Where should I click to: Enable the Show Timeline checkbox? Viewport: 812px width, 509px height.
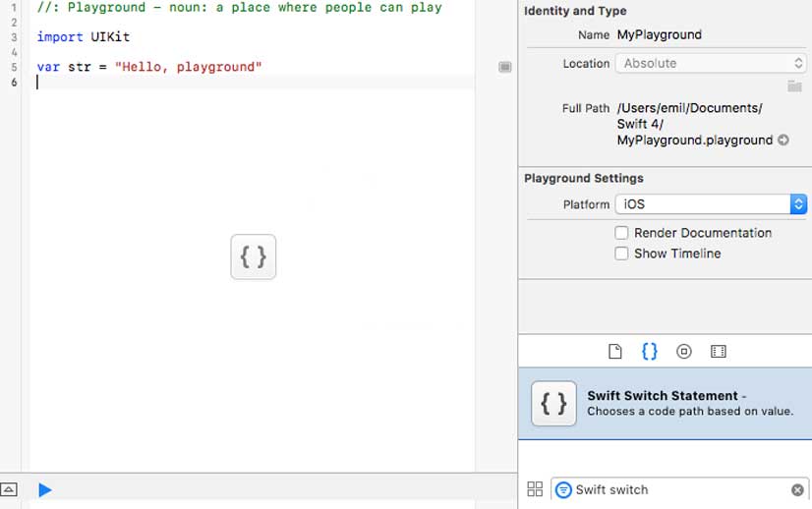621,254
